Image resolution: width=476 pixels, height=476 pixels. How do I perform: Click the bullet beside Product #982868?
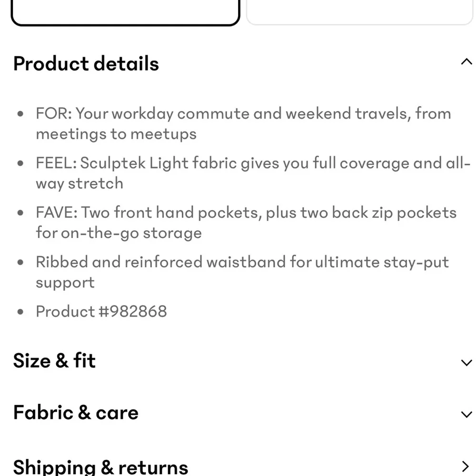click(20, 312)
